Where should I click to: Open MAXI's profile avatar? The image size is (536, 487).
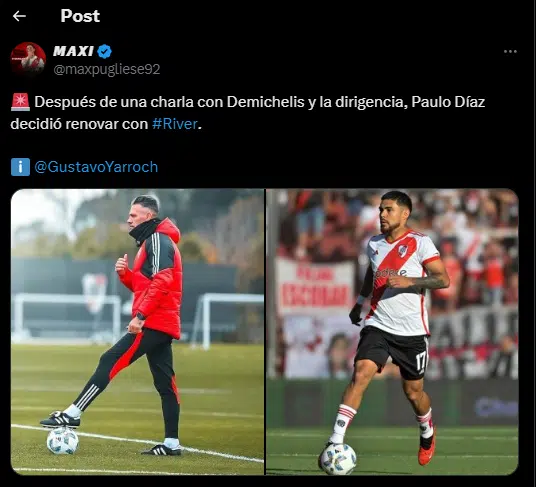point(28,59)
